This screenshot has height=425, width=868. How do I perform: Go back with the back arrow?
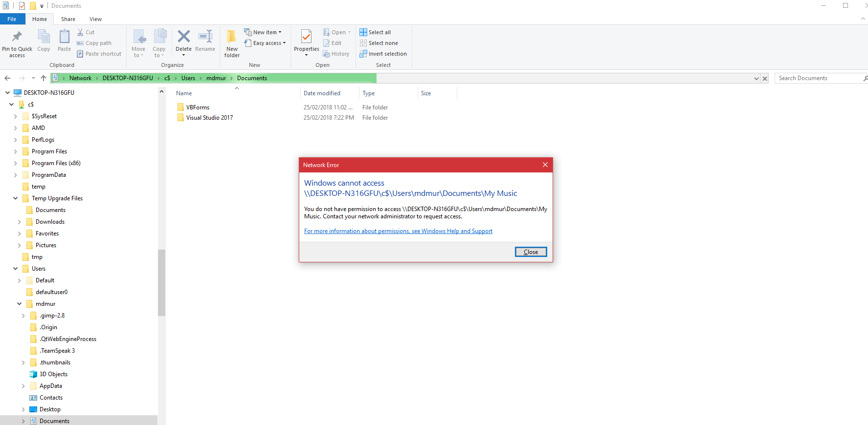[x=7, y=78]
